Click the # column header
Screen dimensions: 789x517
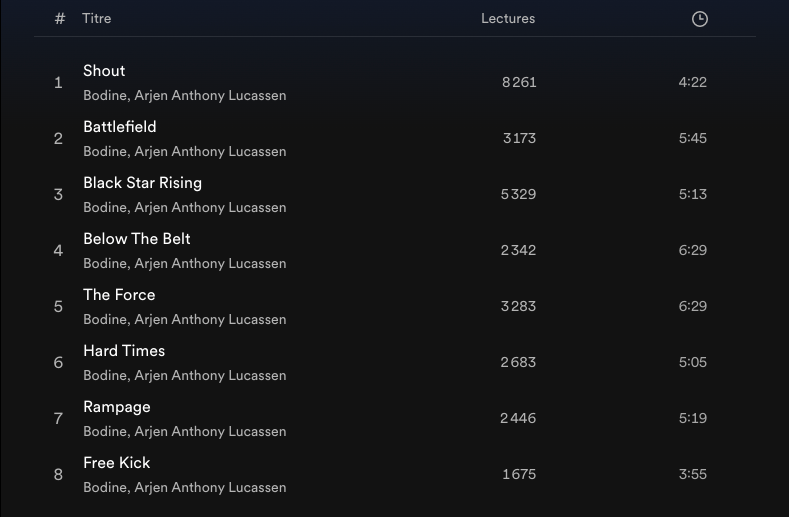(x=60, y=19)
